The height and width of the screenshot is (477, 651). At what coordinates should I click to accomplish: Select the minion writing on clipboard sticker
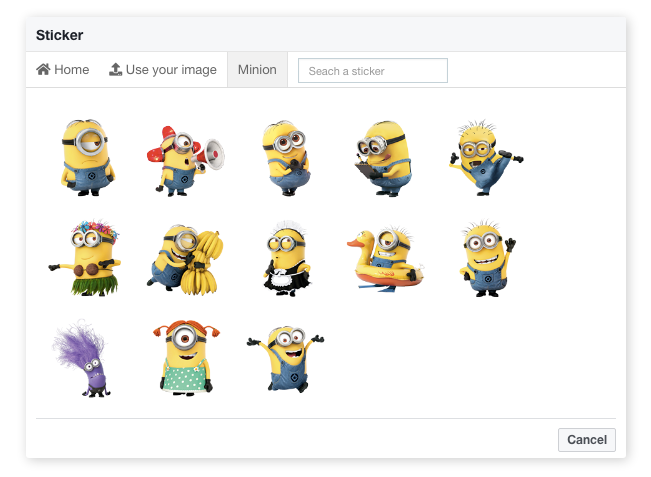tap(384, 158)
